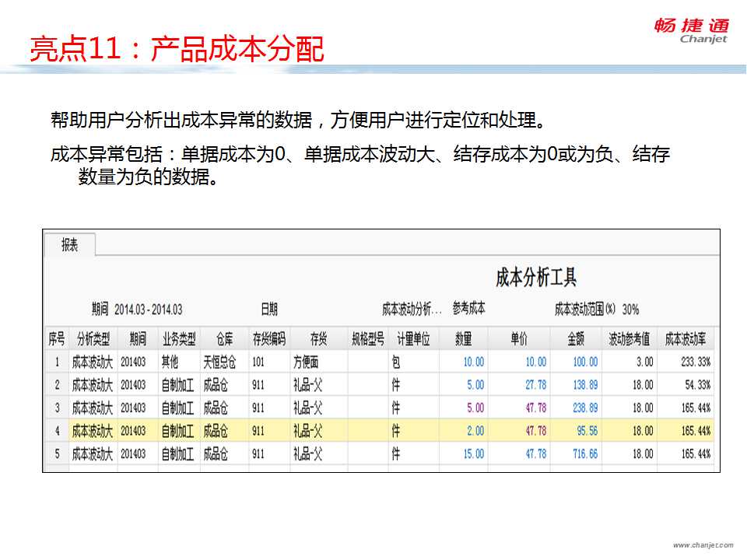The width and height of the screenshot is (747, 560).
Task: Click the 业务类型 column header
Action: [x=178, y=338]
